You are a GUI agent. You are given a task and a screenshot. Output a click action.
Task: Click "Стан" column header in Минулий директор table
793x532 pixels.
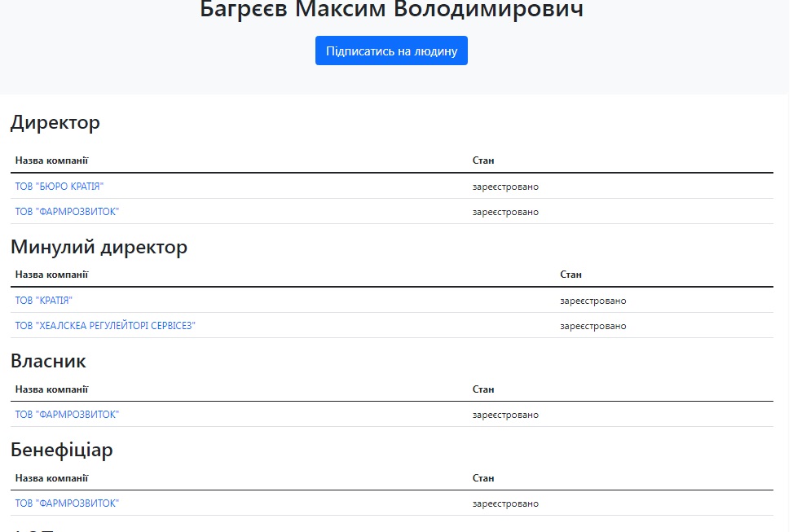(571, 275)
